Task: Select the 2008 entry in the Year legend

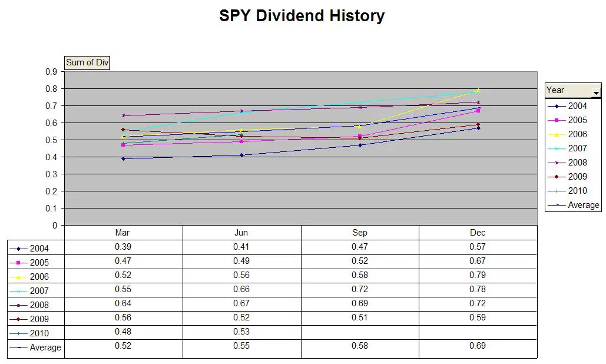Action: (567, 163)
